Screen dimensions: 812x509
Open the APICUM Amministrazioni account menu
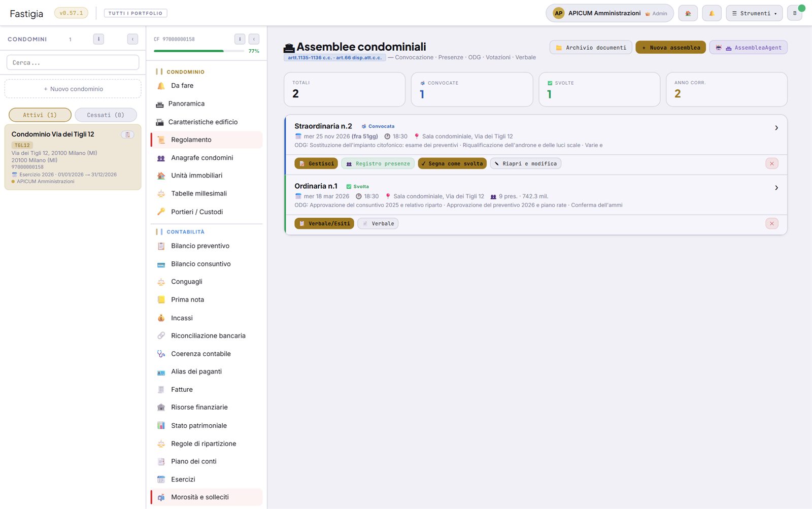pyautogui.click(x=610, y=13)
